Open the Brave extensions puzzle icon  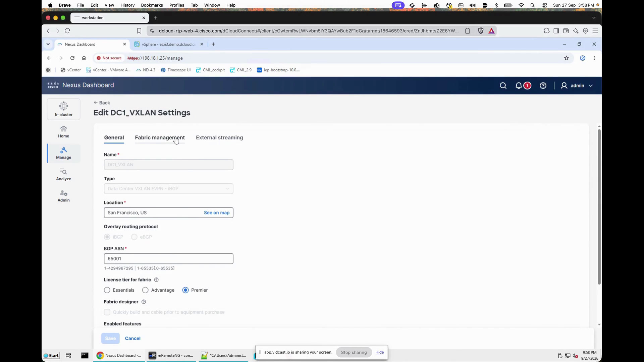547,31
